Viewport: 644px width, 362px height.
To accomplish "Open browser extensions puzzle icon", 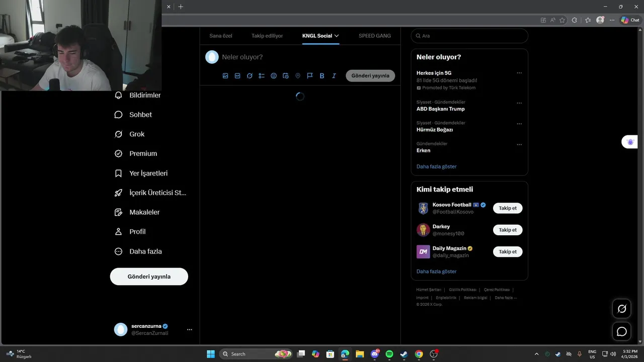I will click(575, 20).
